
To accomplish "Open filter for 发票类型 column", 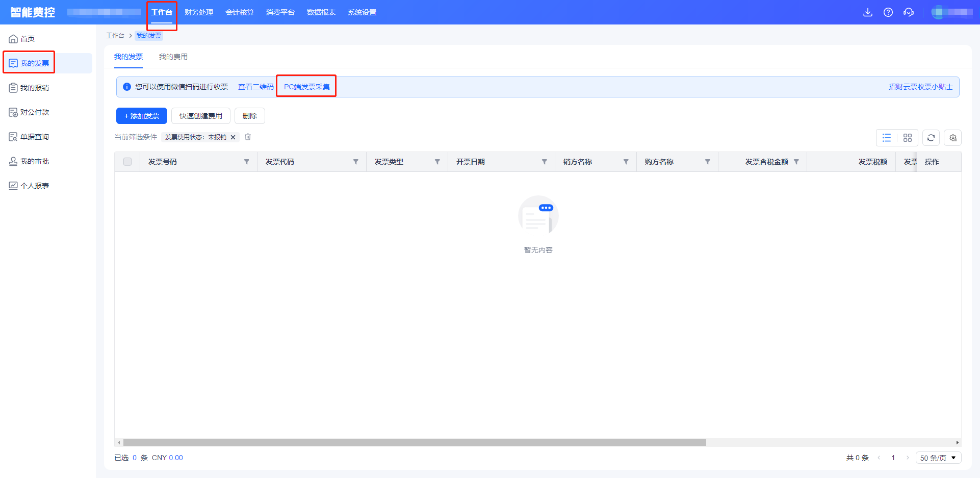I will coord(437,162).
